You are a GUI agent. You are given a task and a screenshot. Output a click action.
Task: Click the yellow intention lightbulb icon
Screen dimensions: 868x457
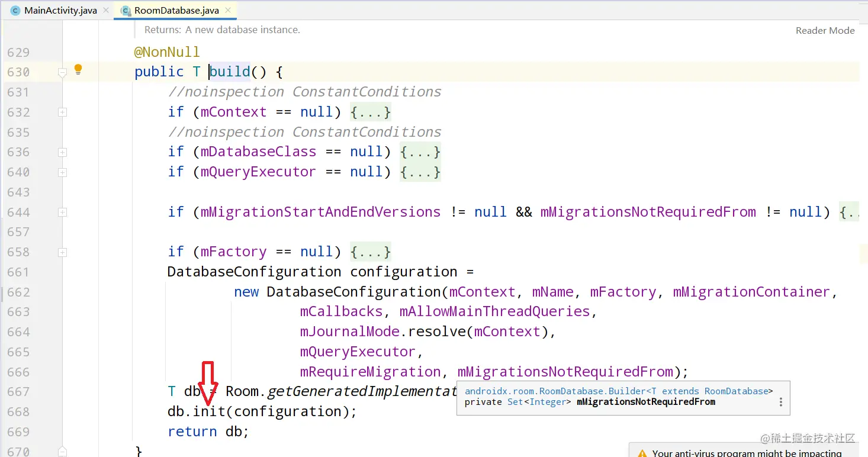[78, 70]
